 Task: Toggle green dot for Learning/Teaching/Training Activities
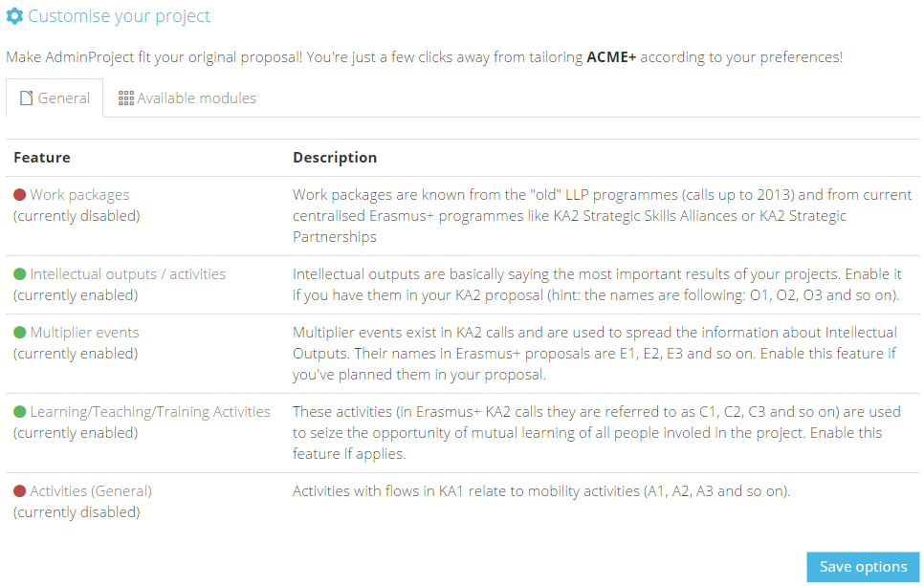[x=19, y=412]
